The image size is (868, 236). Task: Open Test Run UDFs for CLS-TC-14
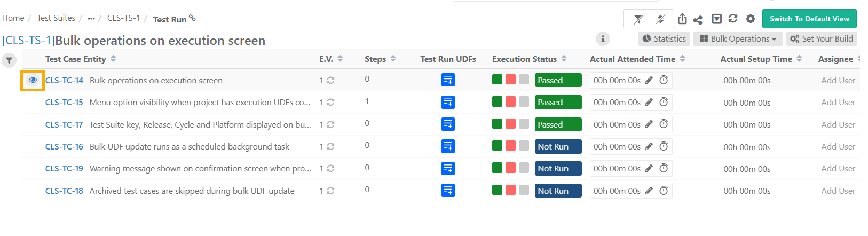pos(448,80)
